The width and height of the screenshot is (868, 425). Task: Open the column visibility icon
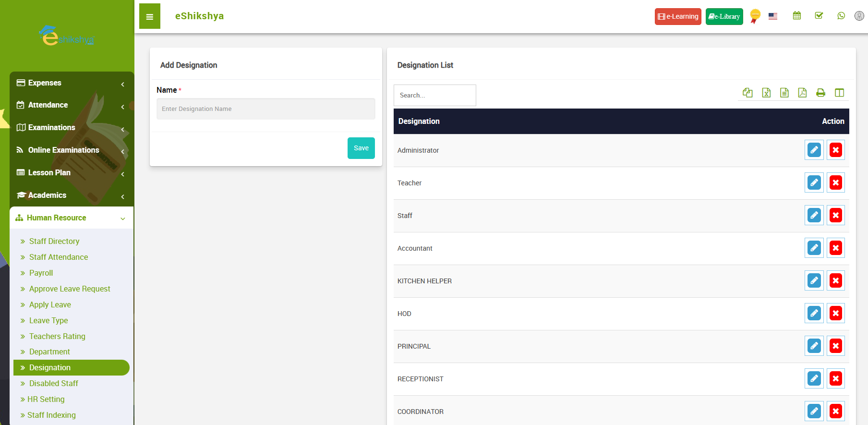(839, 93)
